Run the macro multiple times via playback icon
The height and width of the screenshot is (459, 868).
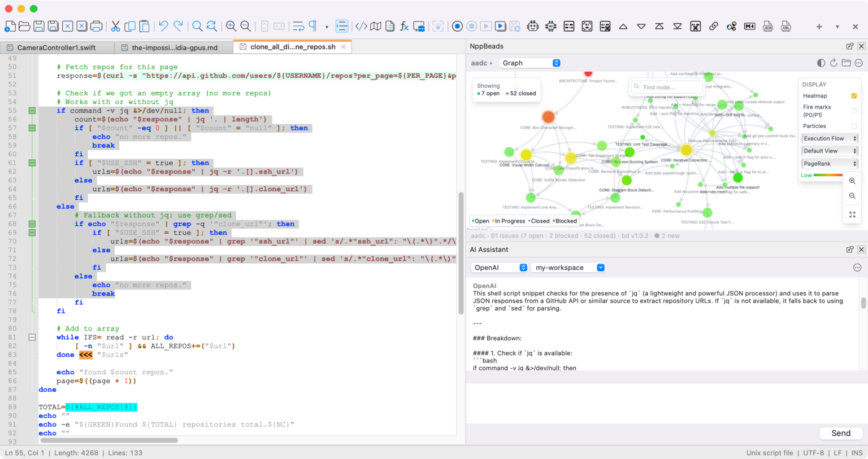pos(500,26)
